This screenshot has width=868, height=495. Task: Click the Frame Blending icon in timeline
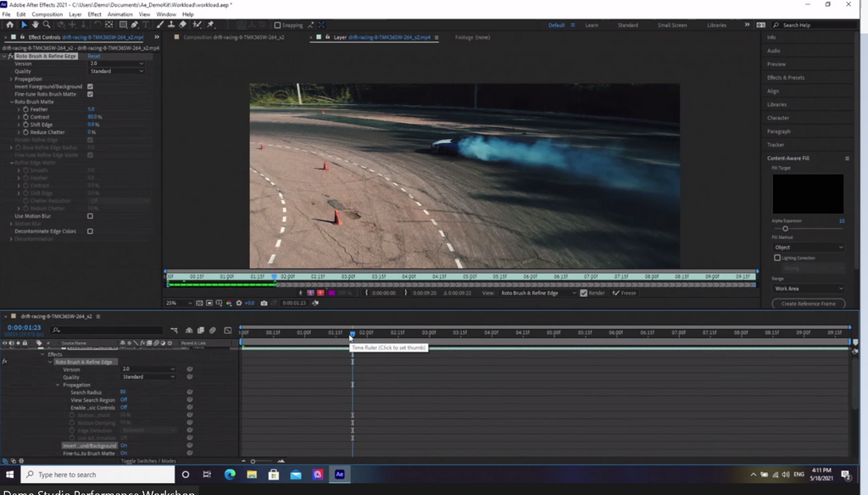pyautogui.click(x=200, y=331)
